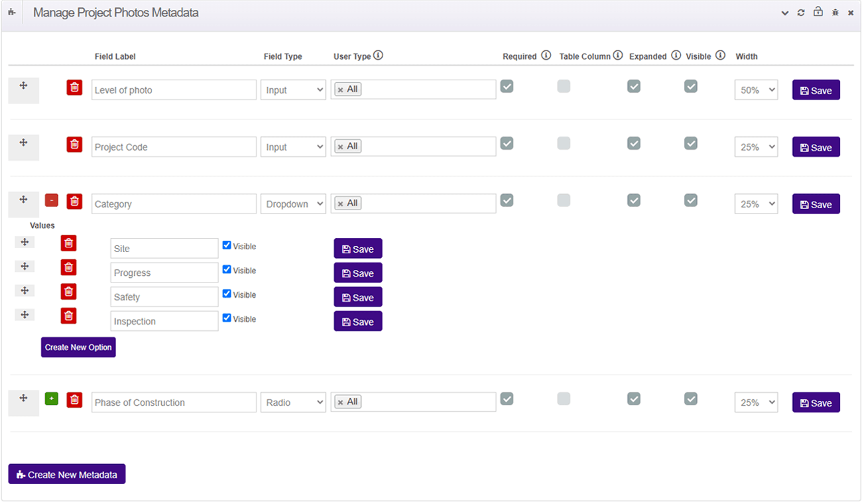Toggle Required checkbox for Level of photo
Image resolution: width=862 pixels, height=504 pixels.
[x=507, y=86]
